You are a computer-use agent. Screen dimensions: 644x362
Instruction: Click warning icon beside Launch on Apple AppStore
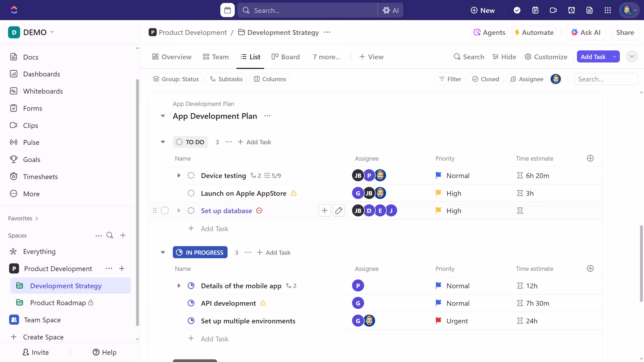[294, 193]
